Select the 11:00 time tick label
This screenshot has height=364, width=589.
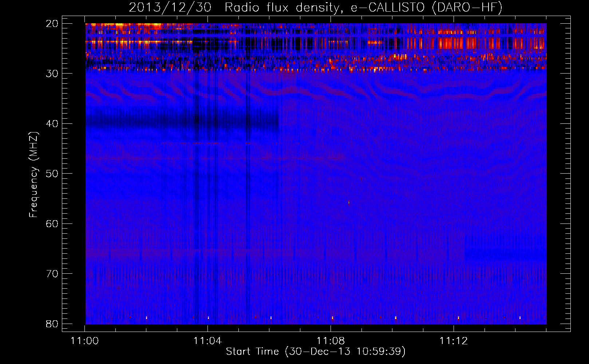click(x=85, y=341)
